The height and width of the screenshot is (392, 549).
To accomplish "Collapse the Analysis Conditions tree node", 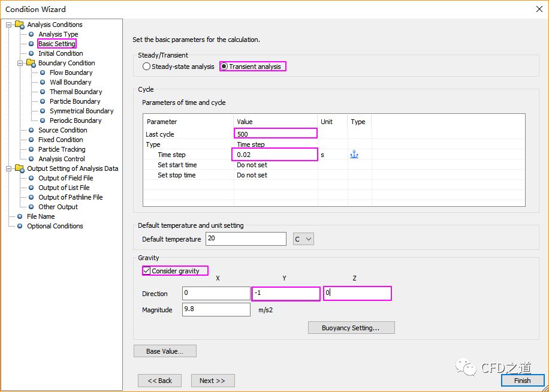I will coord(9,25).
